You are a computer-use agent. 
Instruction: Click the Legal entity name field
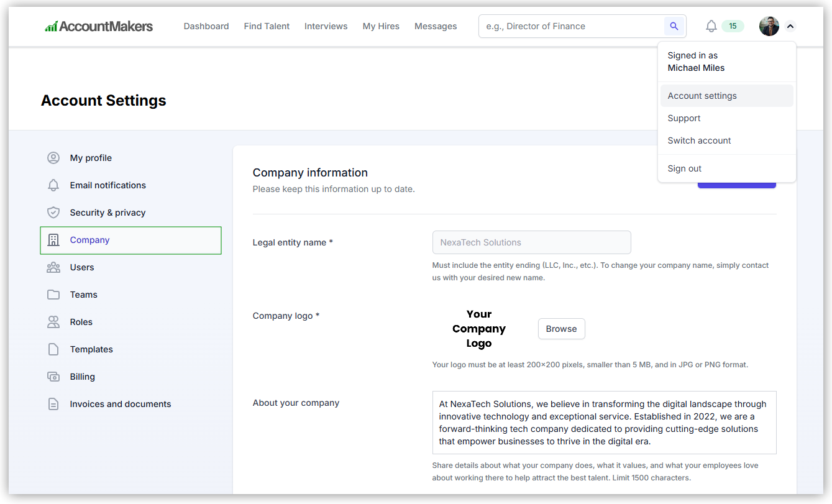[x=531, y=242]
